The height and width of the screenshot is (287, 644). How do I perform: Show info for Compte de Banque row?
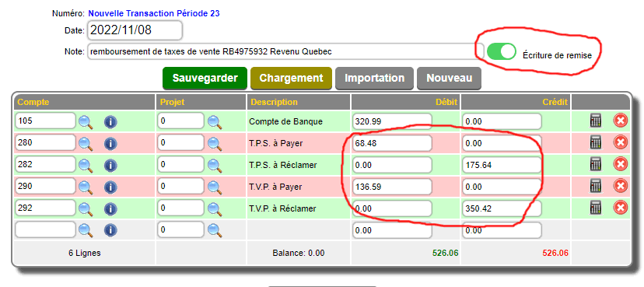pos(110,122)
